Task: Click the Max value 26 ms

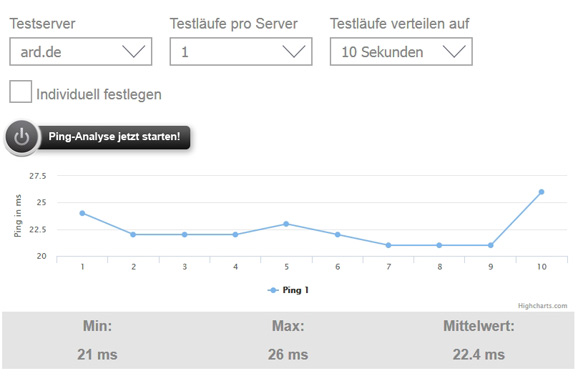Action: tap(288, 354)
